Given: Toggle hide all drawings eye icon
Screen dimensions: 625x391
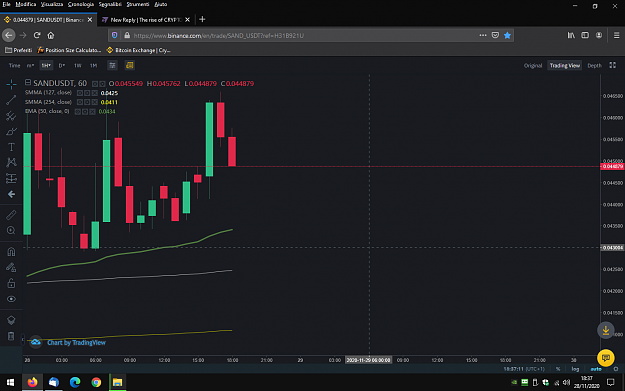Looking at the screenshot, I should (x=11, y=299).
